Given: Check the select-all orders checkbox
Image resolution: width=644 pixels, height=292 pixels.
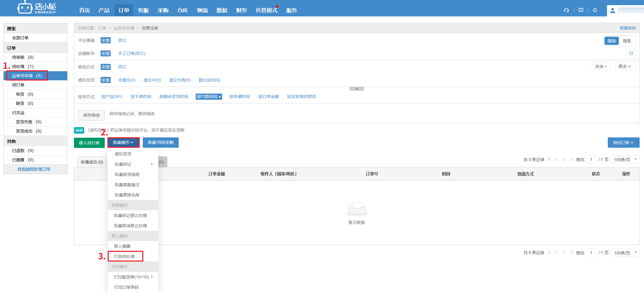Looking at the screenshot, I should pyautogui.click(x=81, y=174).
